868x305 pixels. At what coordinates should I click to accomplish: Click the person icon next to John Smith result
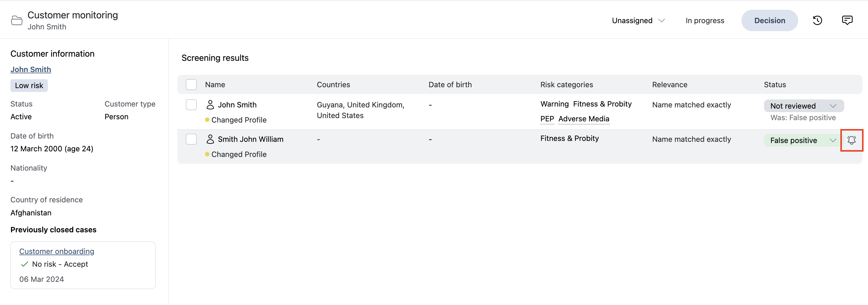tap(210, 105)
